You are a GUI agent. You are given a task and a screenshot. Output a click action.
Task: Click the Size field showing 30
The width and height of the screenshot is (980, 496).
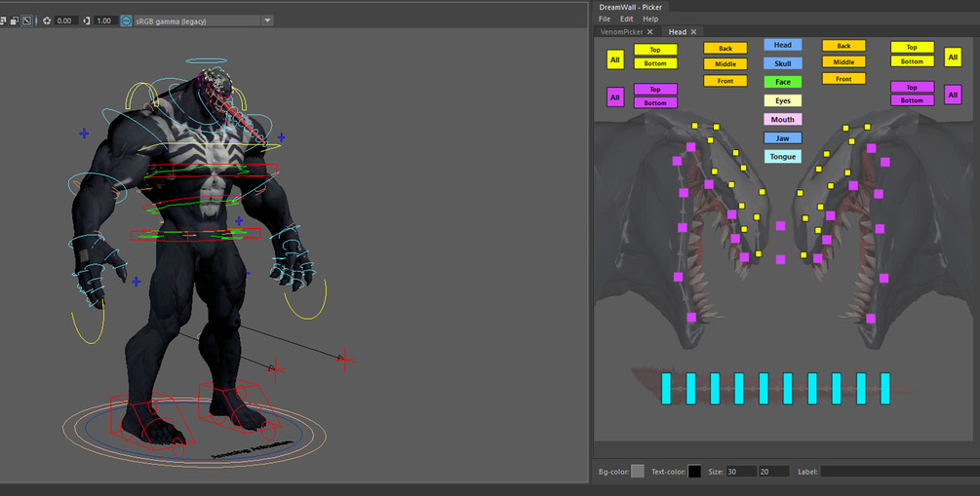[x=741, y=472]
